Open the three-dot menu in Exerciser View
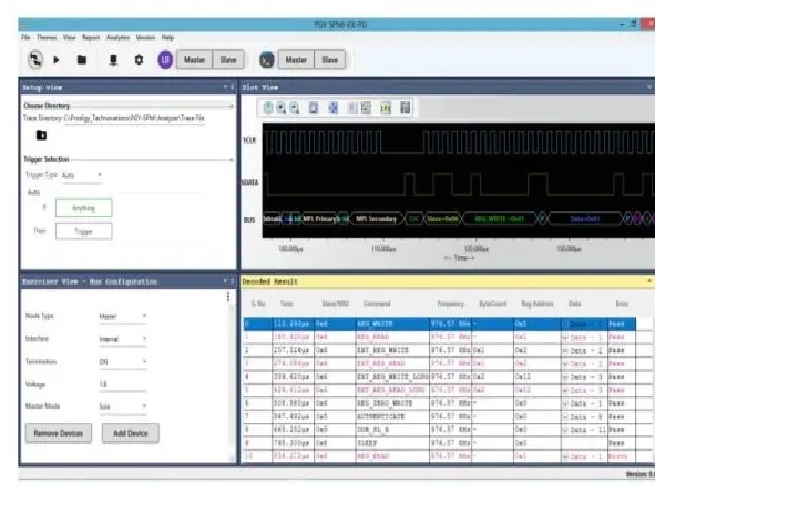 [x=228, y=297]
